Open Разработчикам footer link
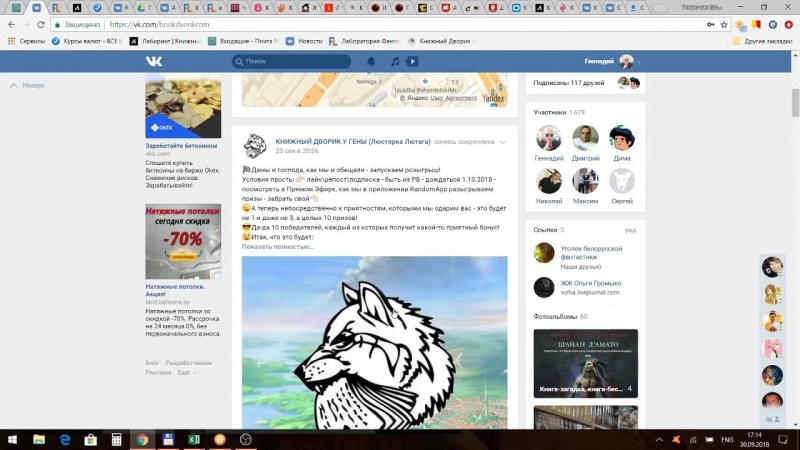 [x=188, y=363]
